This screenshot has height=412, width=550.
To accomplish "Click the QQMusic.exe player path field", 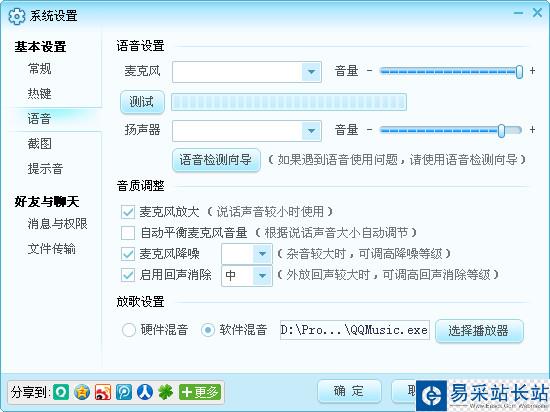I will point(355,330).
